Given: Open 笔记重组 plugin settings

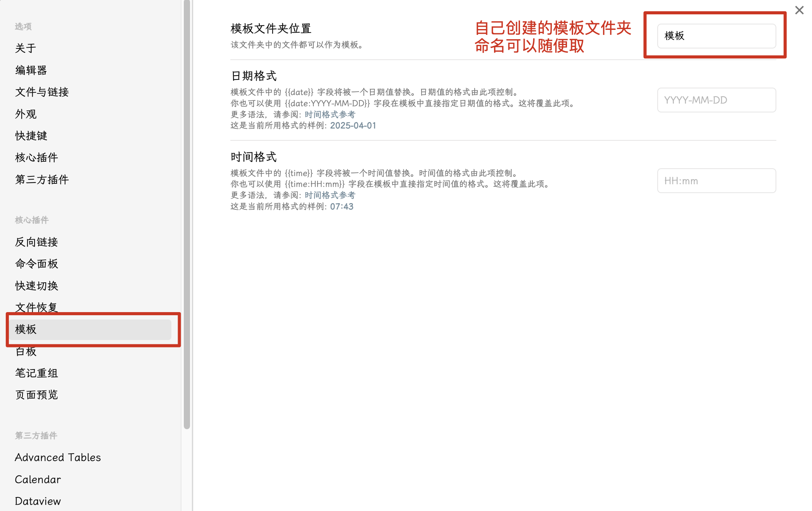Looking at the screenshot, I should coord(36,373).
